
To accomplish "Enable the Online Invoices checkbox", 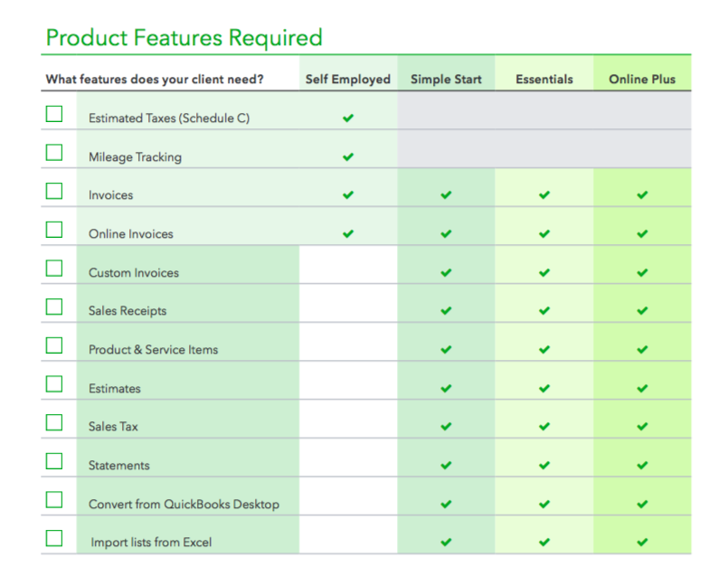I will (54, 230).
